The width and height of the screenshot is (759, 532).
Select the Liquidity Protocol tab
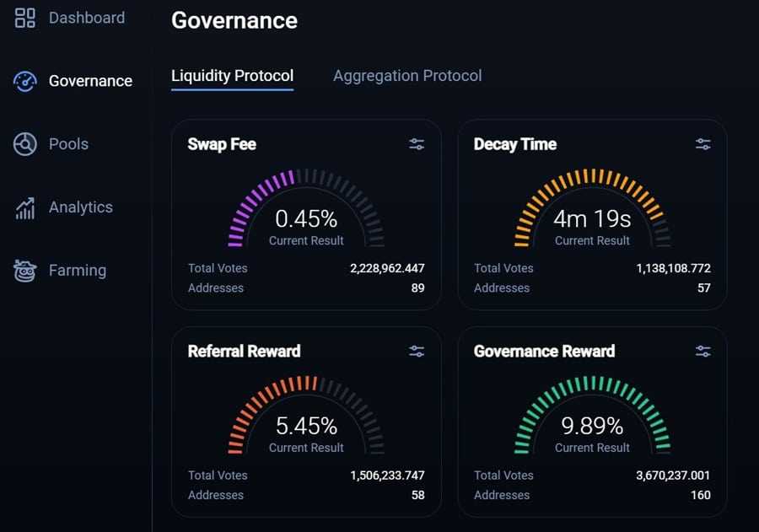pyautogui.click(x=232, y=76)
